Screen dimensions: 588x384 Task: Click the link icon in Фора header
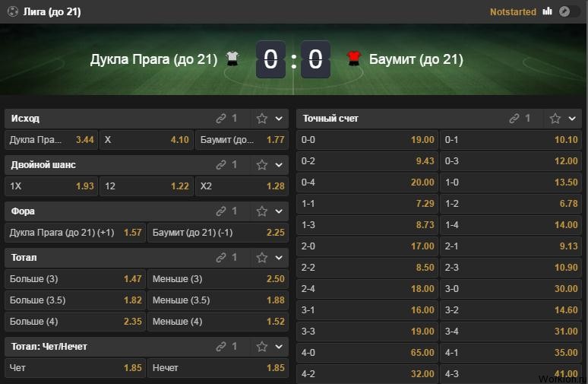tap(221, 211)
